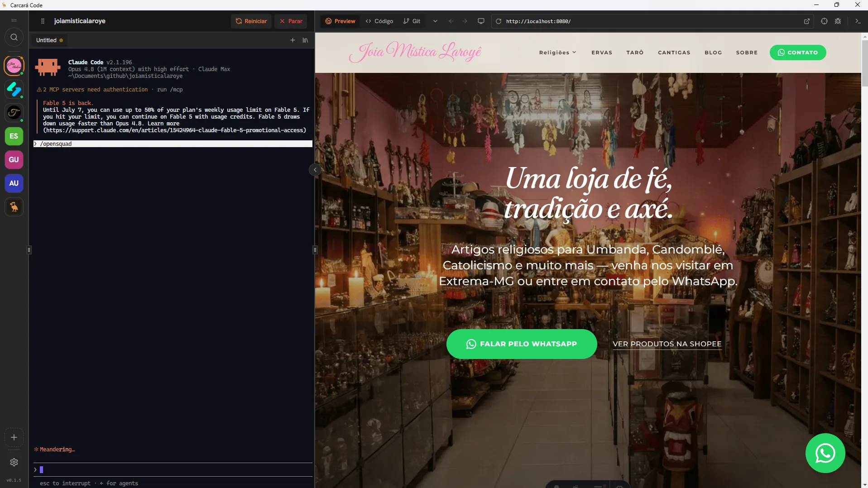Toggle the terminal console icon
This screenshot has height=488, width=868.
pyautogui.click(x=858, y=21)
